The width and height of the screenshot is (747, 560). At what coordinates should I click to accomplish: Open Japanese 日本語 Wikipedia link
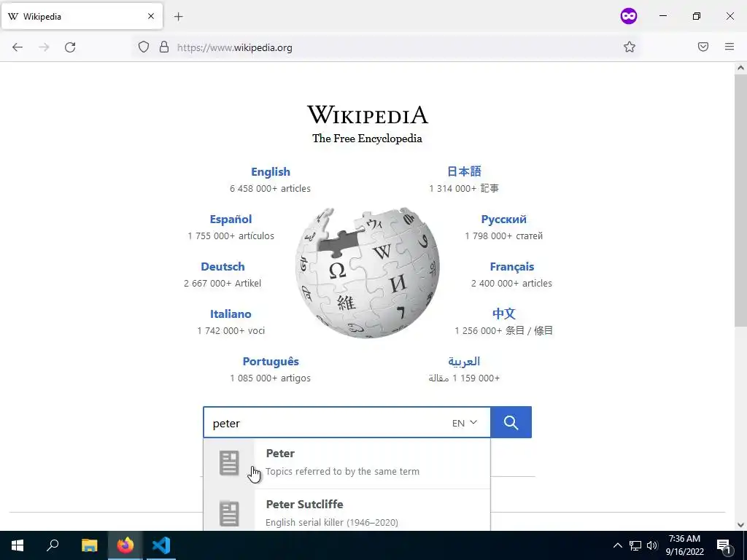(x=464, y=171)
